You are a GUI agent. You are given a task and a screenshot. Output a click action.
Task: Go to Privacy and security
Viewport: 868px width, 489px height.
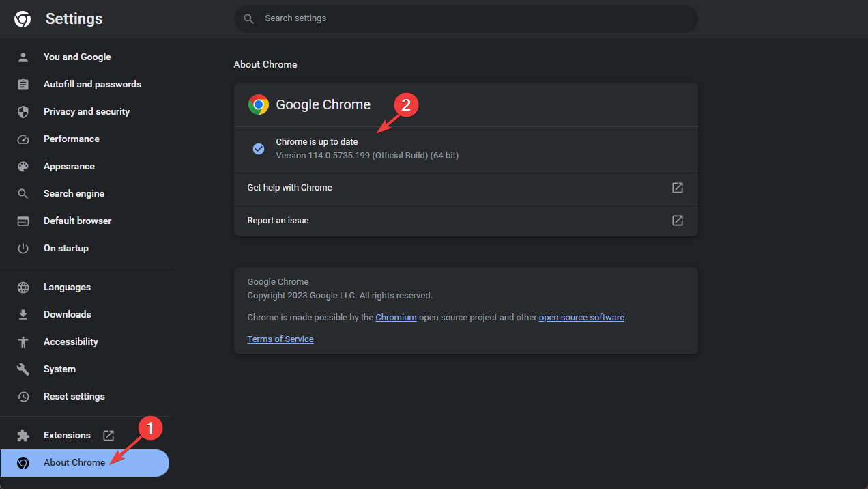pos(85,111)
